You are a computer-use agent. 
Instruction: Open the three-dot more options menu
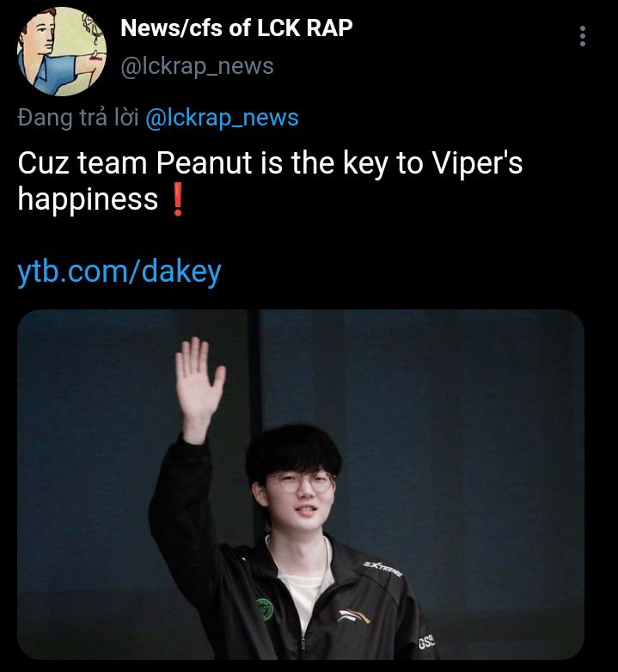(583, 36)
